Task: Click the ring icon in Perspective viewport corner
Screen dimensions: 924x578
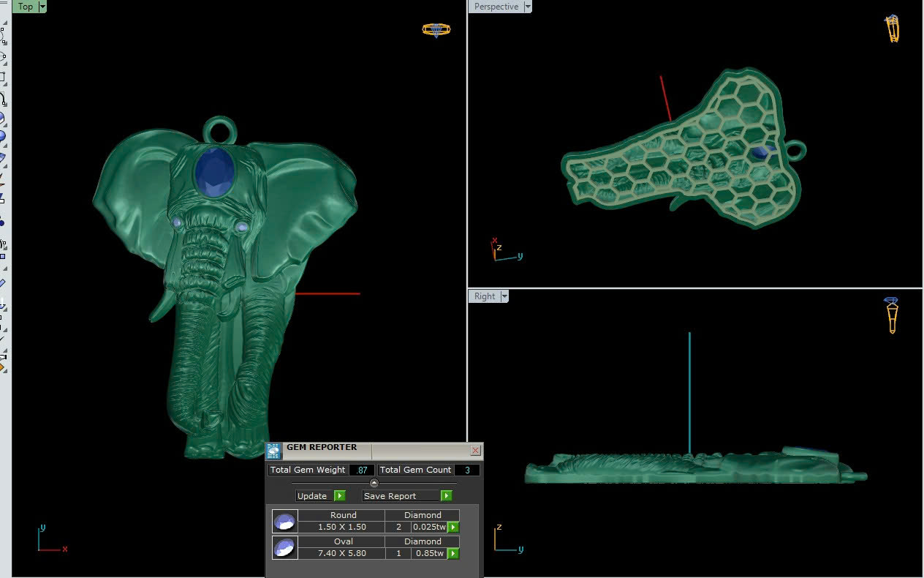Action: [x=893, y=29]
